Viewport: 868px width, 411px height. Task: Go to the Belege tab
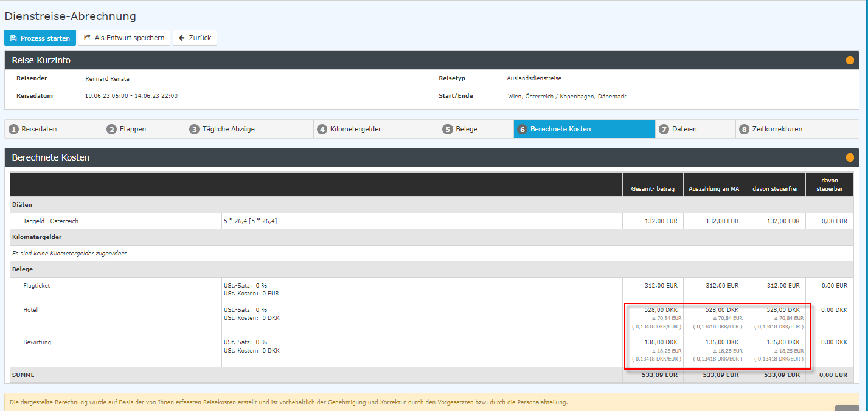476,129
